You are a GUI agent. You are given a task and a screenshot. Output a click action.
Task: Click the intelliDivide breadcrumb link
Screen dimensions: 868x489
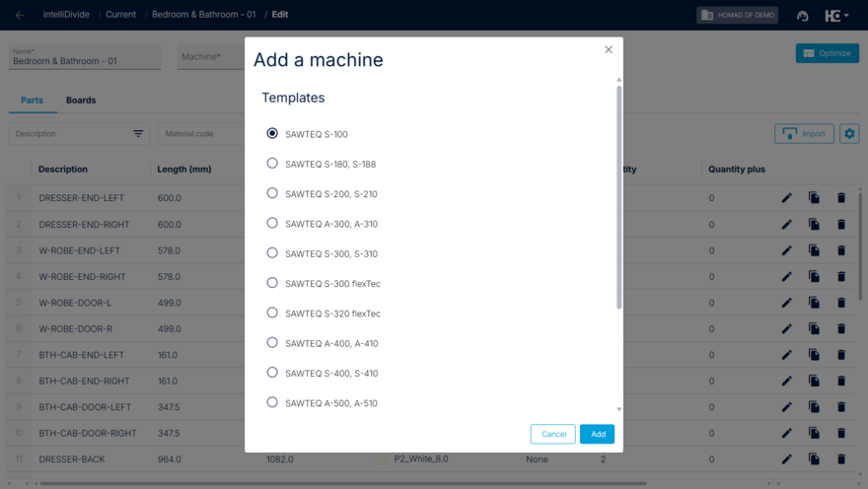click(66, 15)
